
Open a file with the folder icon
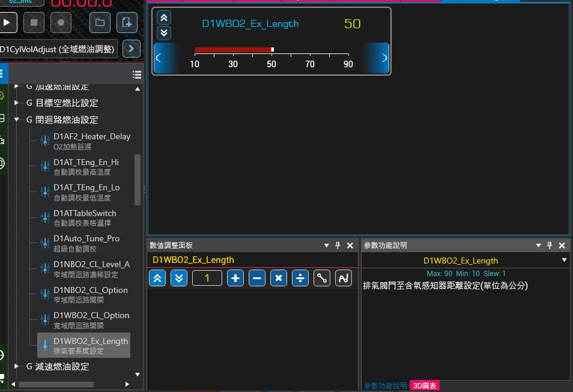pos(100,23)
